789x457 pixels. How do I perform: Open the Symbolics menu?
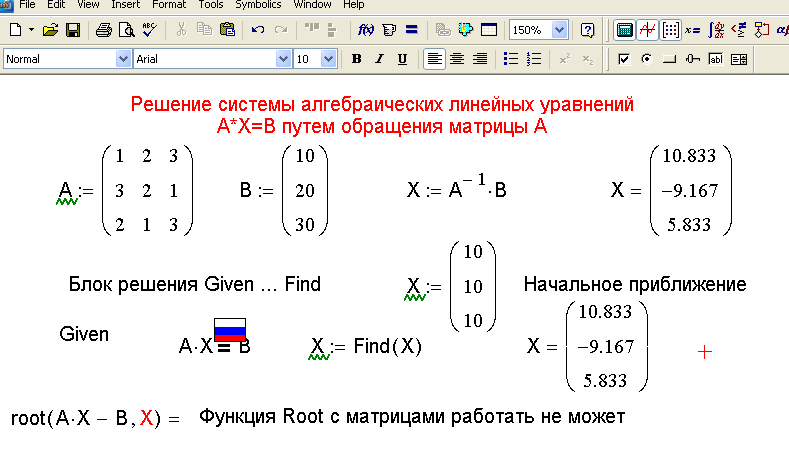[x=258, y=5]
